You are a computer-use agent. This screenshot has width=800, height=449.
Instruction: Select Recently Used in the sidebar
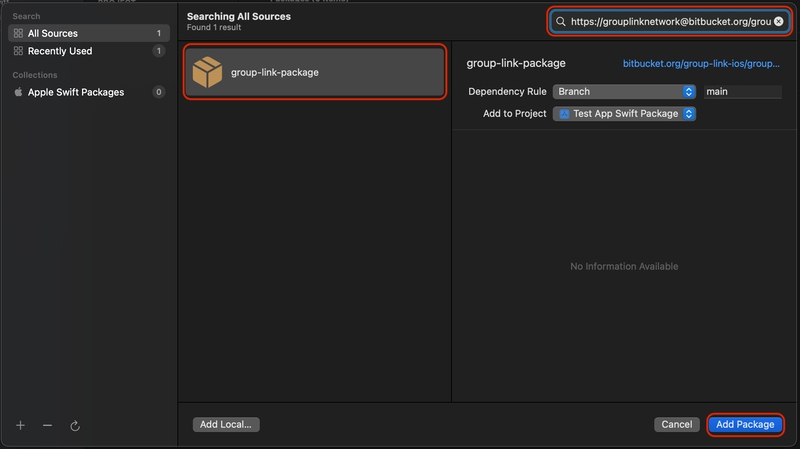point(59,51)
